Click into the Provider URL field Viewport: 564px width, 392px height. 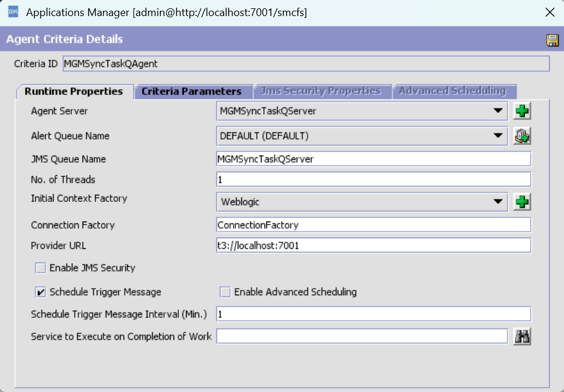[373, 245]
